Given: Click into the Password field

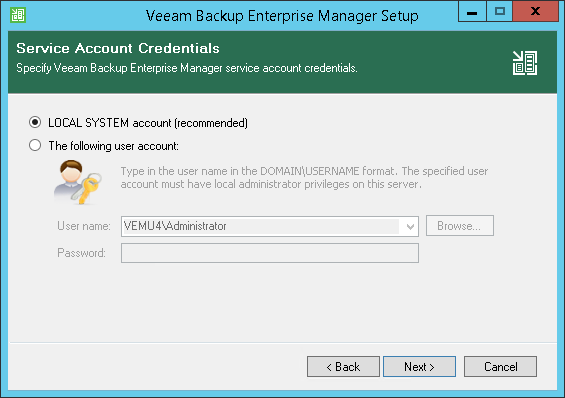Looking at the screenshot, I should [x=270, y=253].
